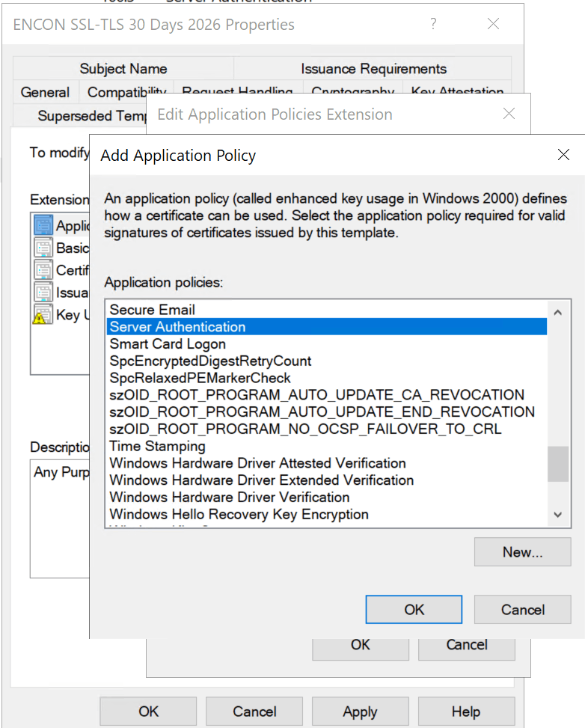585x728 pixels.
Task: Click the Key Usage warning icon
Action: pos(43,315)
